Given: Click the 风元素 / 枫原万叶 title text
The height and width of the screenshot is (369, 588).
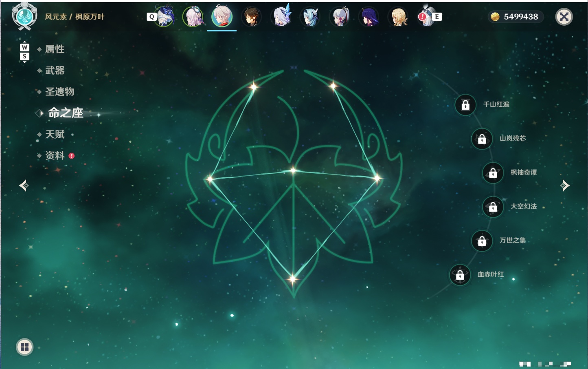Looking at the screenshot, I should pos(75,17).
